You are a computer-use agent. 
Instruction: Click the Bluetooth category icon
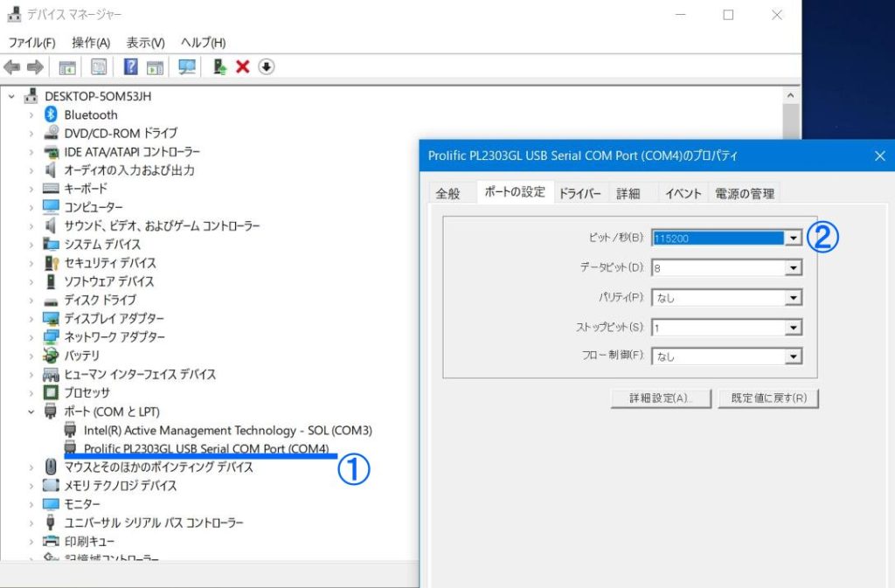[51, 114]
